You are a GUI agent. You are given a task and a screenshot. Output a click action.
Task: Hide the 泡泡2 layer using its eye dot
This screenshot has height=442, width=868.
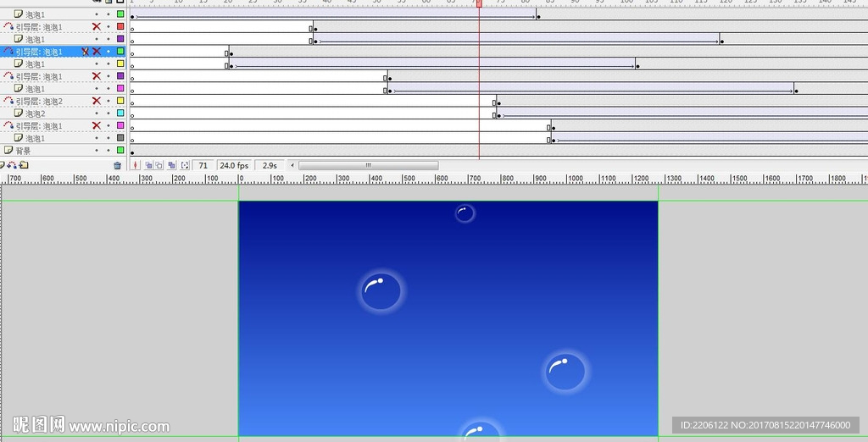[97, 113]
